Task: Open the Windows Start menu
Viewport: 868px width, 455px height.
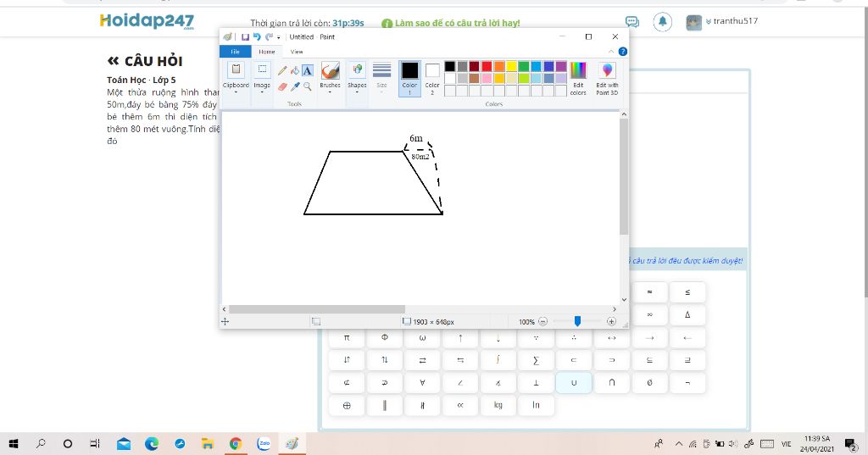Action: point(14,443)
